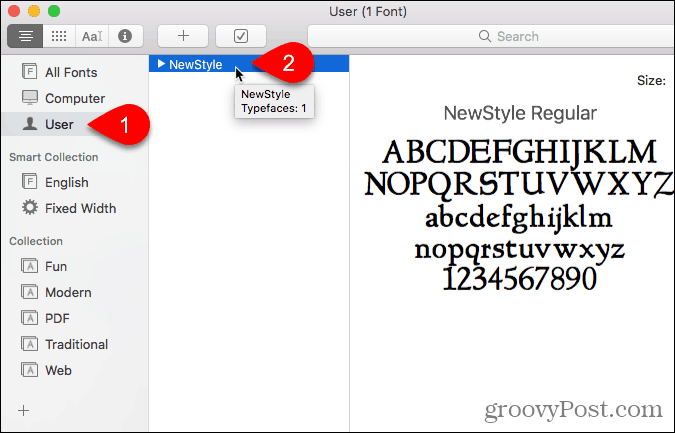Viewport: 675px width, 433px height.
Task: Click the Collection section header
Action: coord(36,241)
